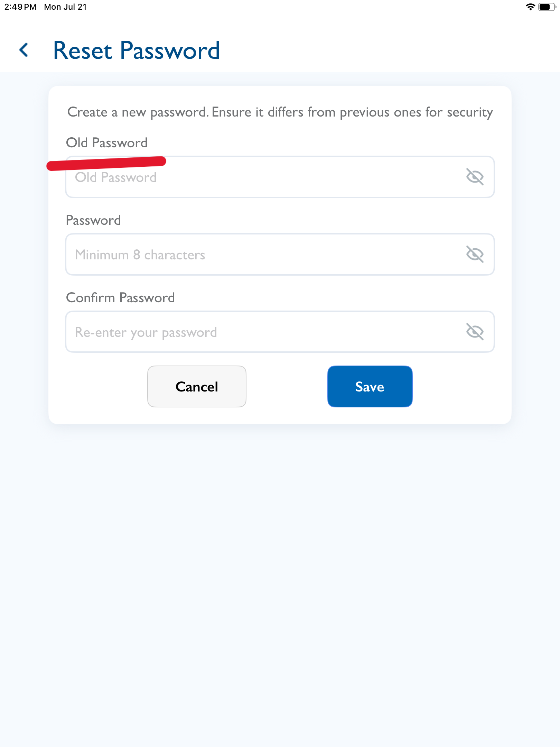This screenshot has height=747, width=560.
Task: Save the new password
Action: coord(370,386)
